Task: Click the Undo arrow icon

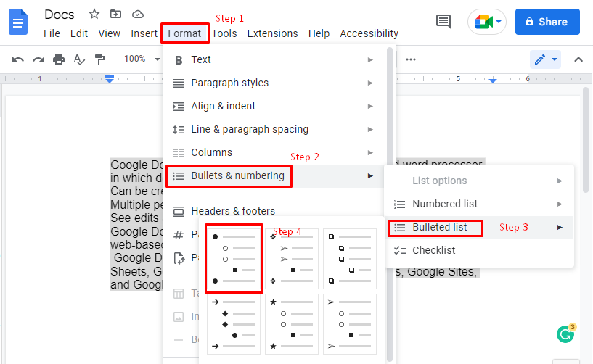Action: 17,59
